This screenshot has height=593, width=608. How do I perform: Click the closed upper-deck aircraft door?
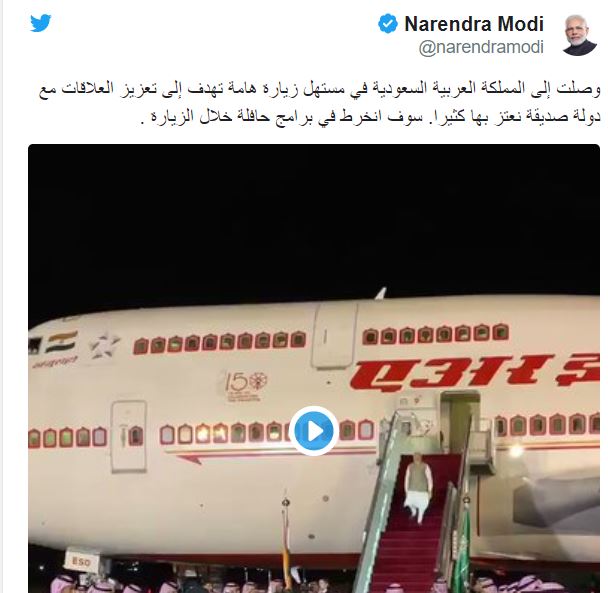click(x=335, y=335)
